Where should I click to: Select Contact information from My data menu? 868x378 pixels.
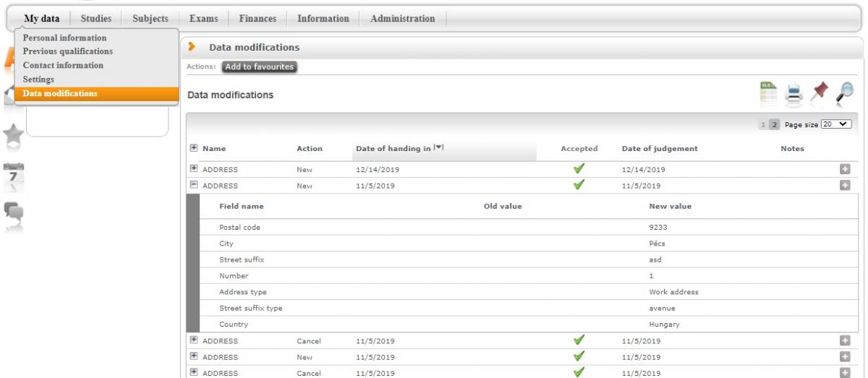point(63,65)
